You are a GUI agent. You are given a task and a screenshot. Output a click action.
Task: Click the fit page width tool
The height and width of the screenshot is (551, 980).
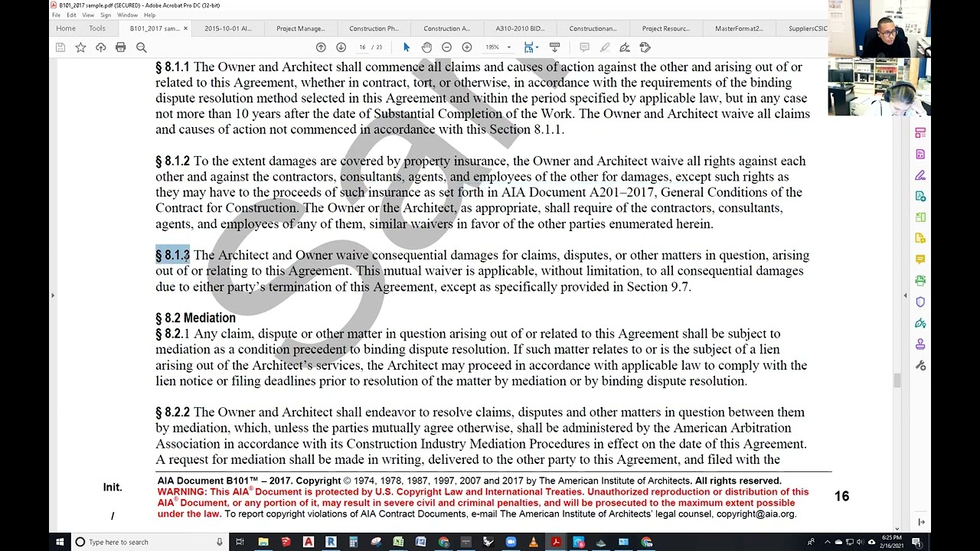[528, 47]
